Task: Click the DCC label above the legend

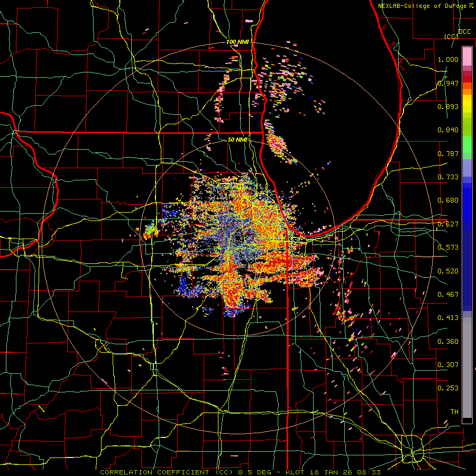Action: (x=464, y=31)
